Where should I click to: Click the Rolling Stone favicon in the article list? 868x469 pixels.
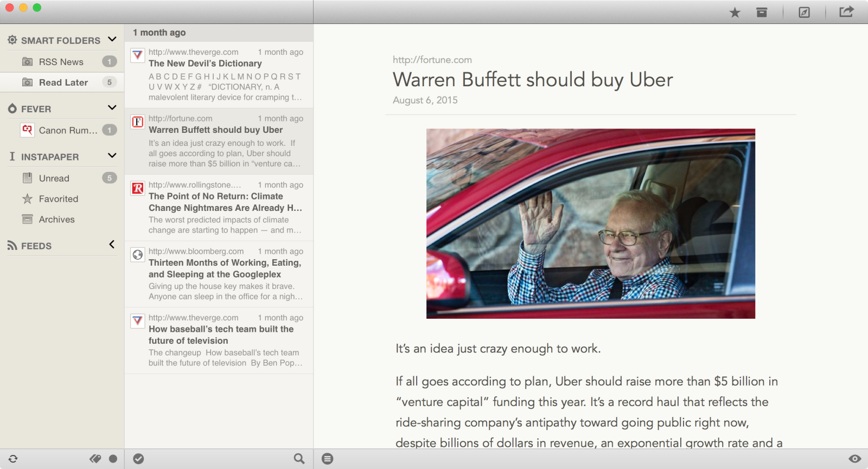coord(138,188)
